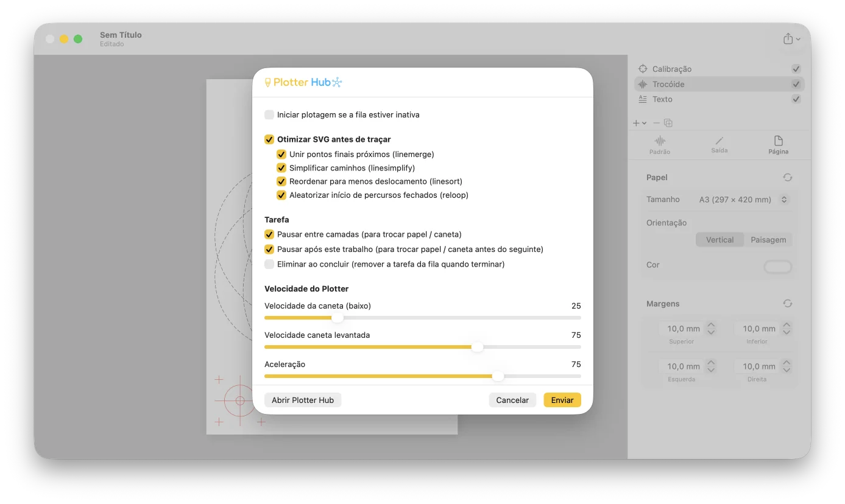Adjust the Esquerda margin stepper
This screenshot has width=845, height=504.
pos(711,366)
